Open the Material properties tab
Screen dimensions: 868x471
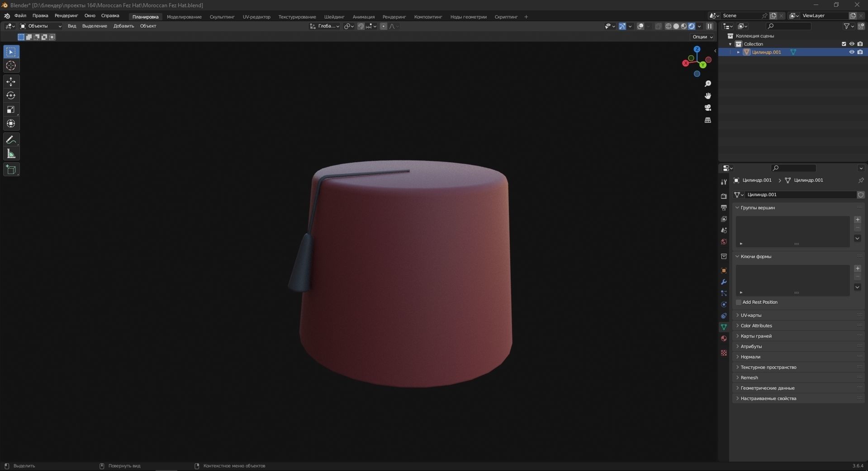point(724,339)
